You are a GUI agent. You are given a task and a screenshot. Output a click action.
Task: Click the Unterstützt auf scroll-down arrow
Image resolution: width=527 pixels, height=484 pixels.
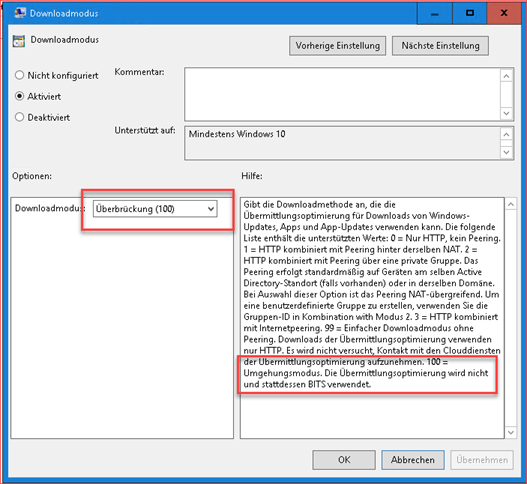click(506, 152)
